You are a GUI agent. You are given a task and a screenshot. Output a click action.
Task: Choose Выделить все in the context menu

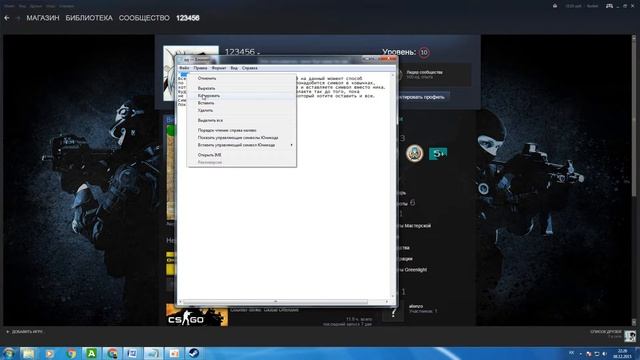click(242, 121)
